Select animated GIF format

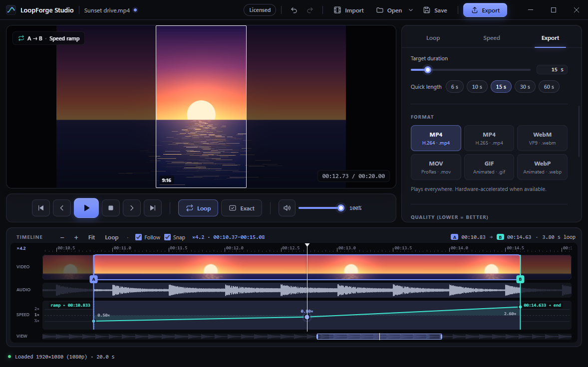pyautogui.click(x=489, y=167)
